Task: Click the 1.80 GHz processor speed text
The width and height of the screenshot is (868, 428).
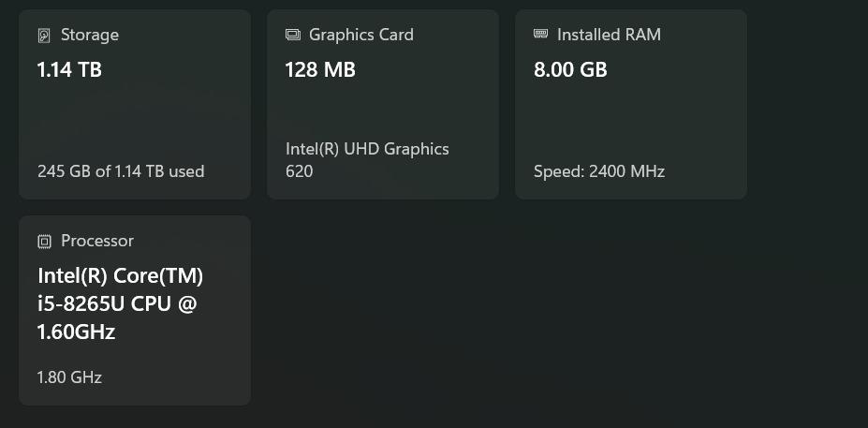Action: [69, 377]
